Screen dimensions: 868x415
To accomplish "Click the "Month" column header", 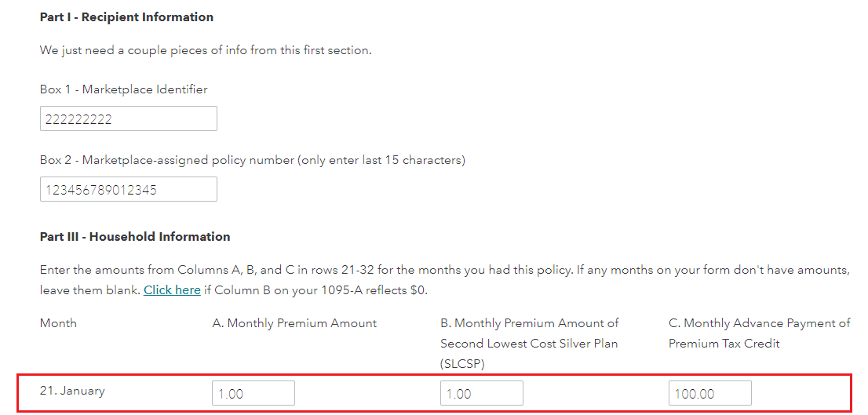I will tap(58, 323).
